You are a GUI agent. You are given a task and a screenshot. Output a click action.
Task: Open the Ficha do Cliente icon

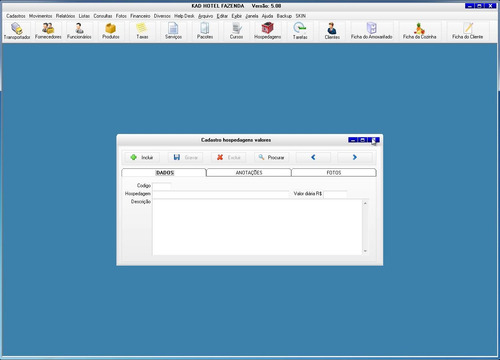coord(467,31)
